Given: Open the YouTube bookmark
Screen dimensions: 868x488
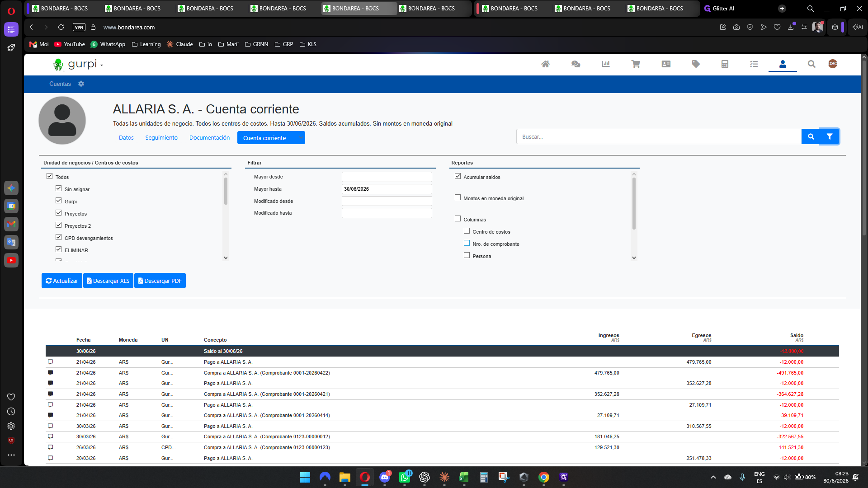Looking at the screenshot, I should click(70, 44).
